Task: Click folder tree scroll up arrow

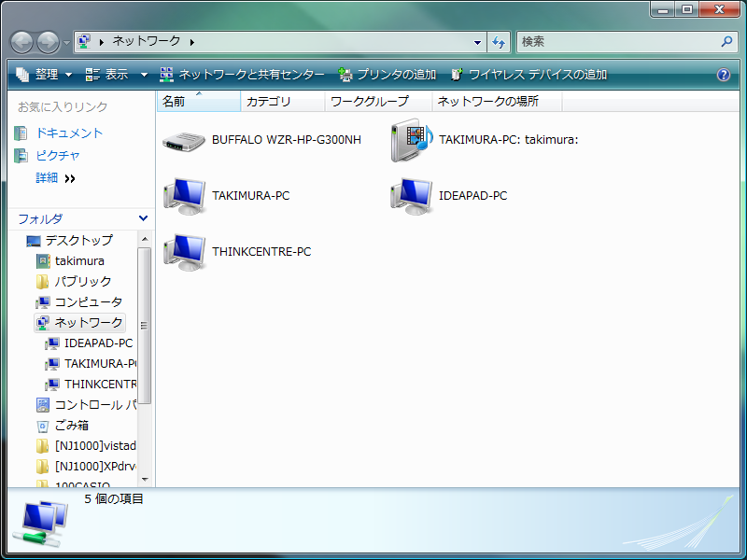Action: pos(145,239)
